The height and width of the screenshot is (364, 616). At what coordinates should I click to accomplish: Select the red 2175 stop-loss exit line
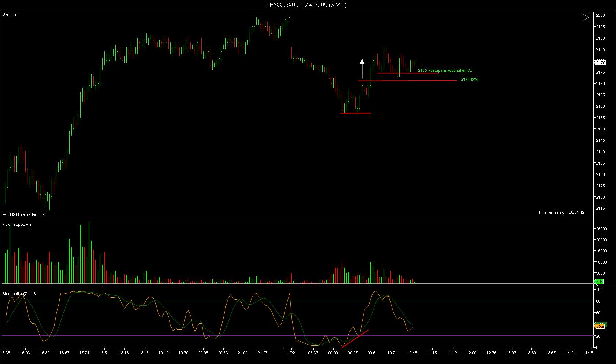(x=408, y=73)
